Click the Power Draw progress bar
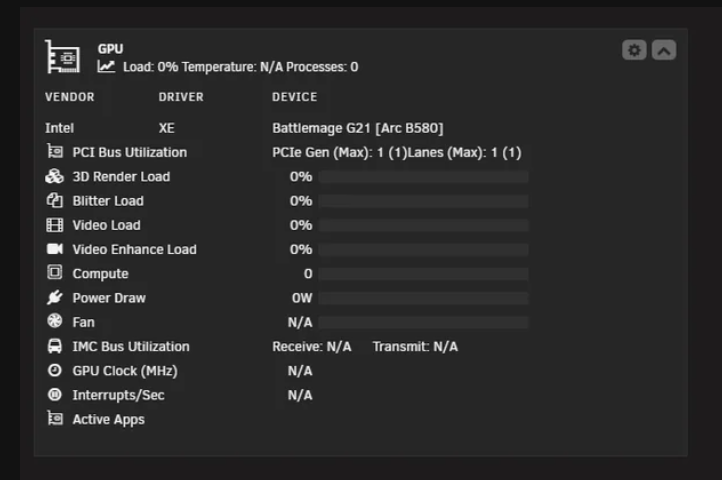Image resolution: width=722 pixels, height=480 pixels. (424, 298)
